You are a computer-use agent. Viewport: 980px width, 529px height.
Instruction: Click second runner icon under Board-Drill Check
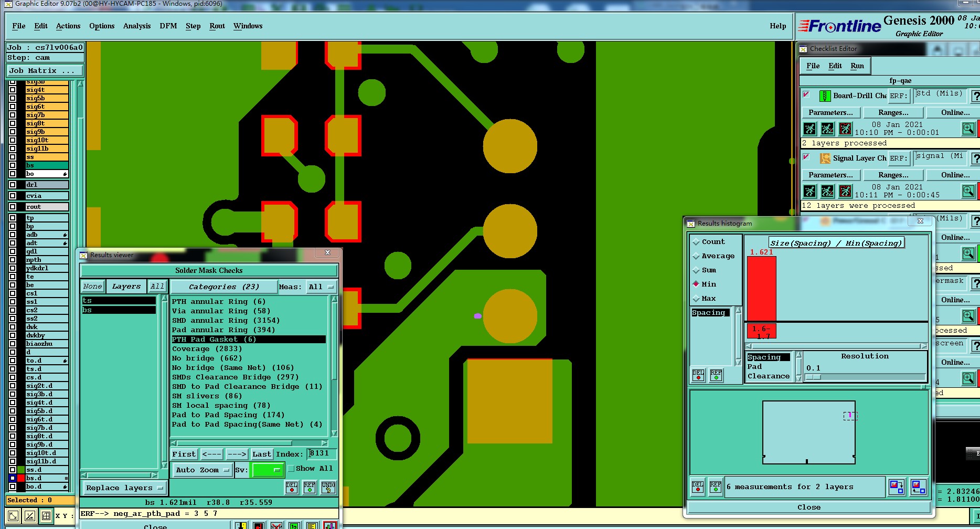coord(827,129)
